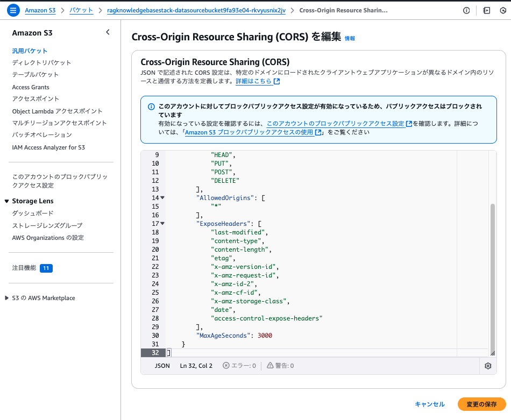Viewport: 511px width, 420px height.
Task: Open AWS Organizations の設定 in sidebar
Action: [x=48, y=238]
